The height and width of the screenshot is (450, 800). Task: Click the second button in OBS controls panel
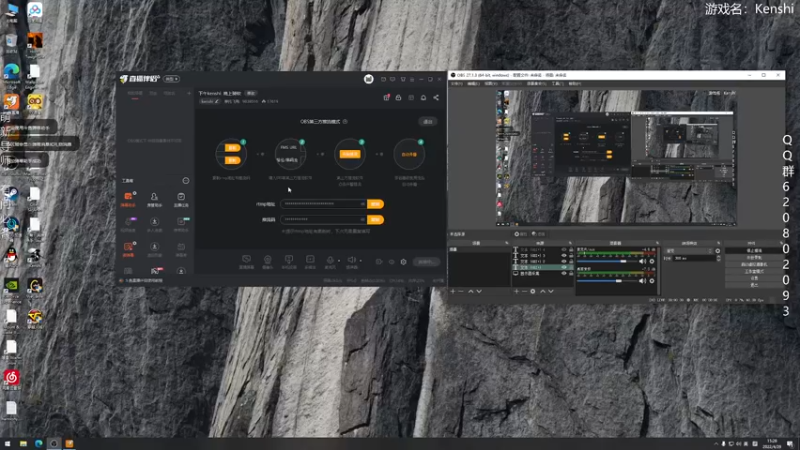click(x=754, y=258)
